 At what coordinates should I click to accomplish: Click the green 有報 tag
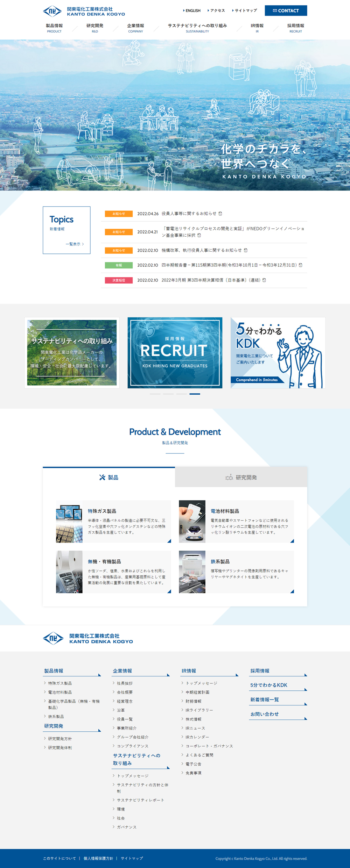[x=119, y=265]
